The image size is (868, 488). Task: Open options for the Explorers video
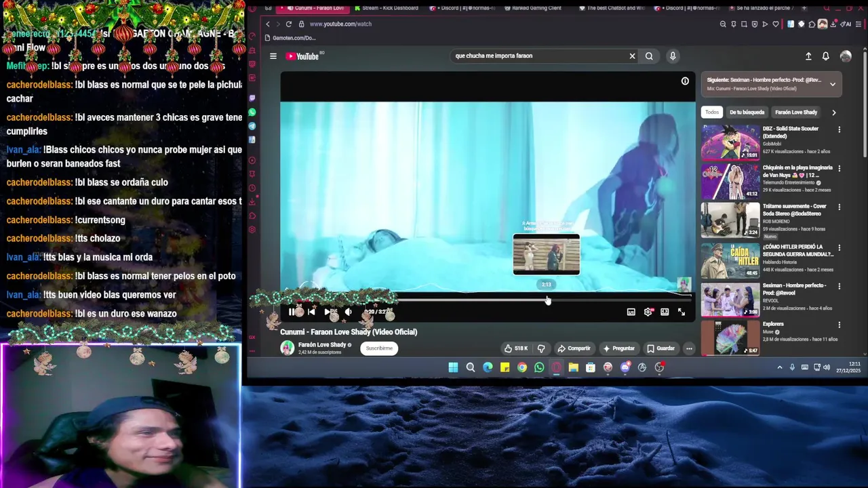coord(839,325)
